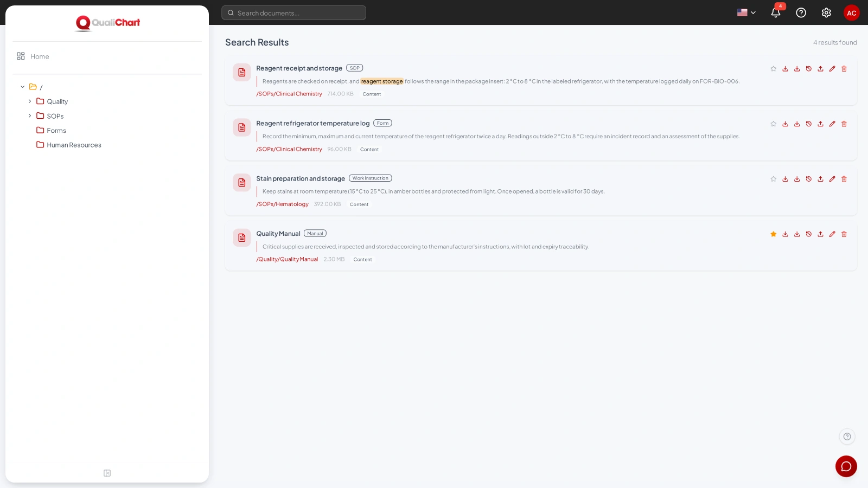The width and height of the screenshot is (868, 488).
Task: Delete the Quality Manual document
Action: [844, 234]
